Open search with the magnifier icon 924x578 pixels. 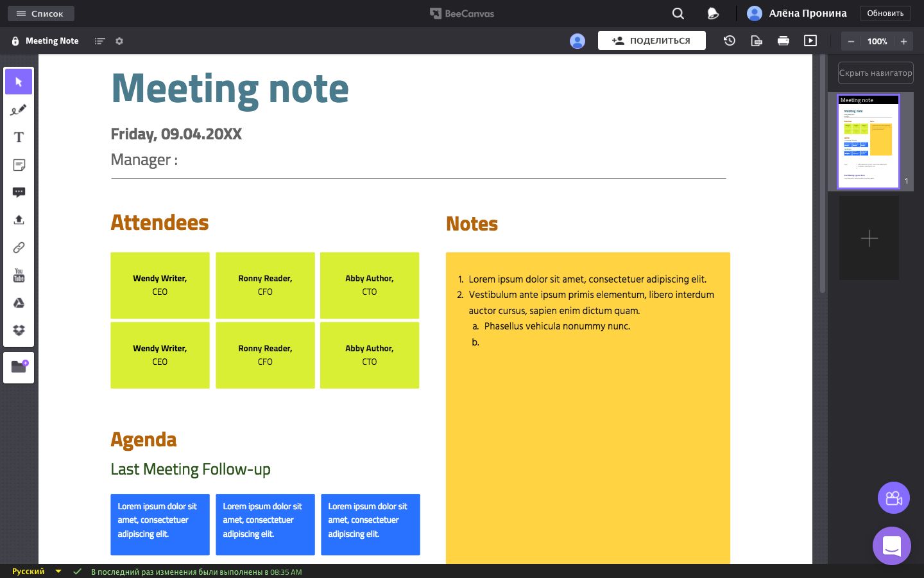tap(678, 13)
